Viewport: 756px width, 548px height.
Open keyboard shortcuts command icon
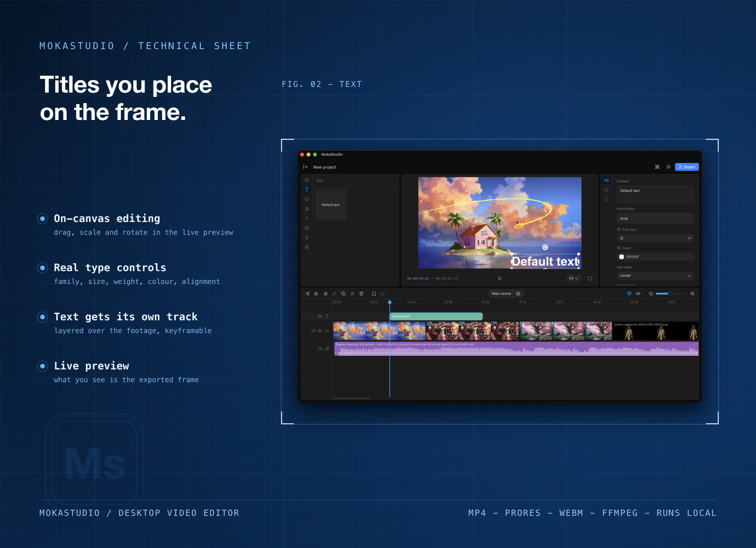[657, 167]
